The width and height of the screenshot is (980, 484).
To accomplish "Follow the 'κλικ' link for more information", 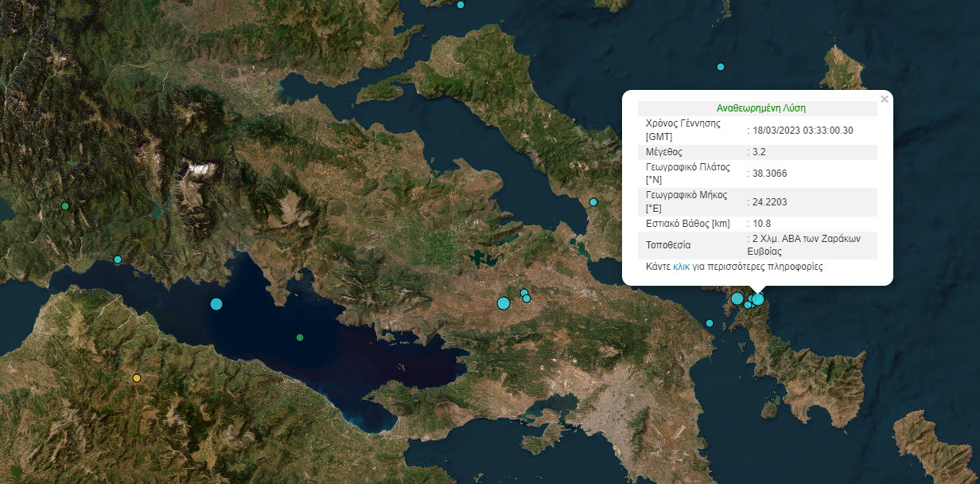I will tap(681, 267).
